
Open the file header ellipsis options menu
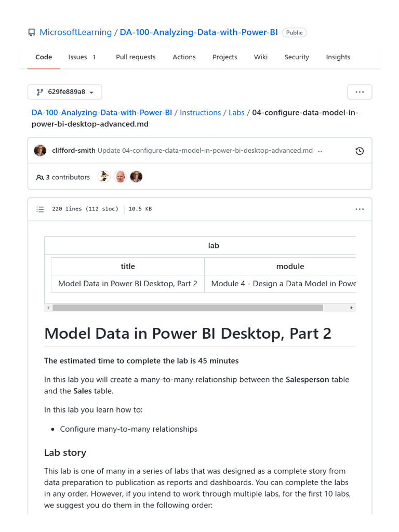tap(360, 209)
